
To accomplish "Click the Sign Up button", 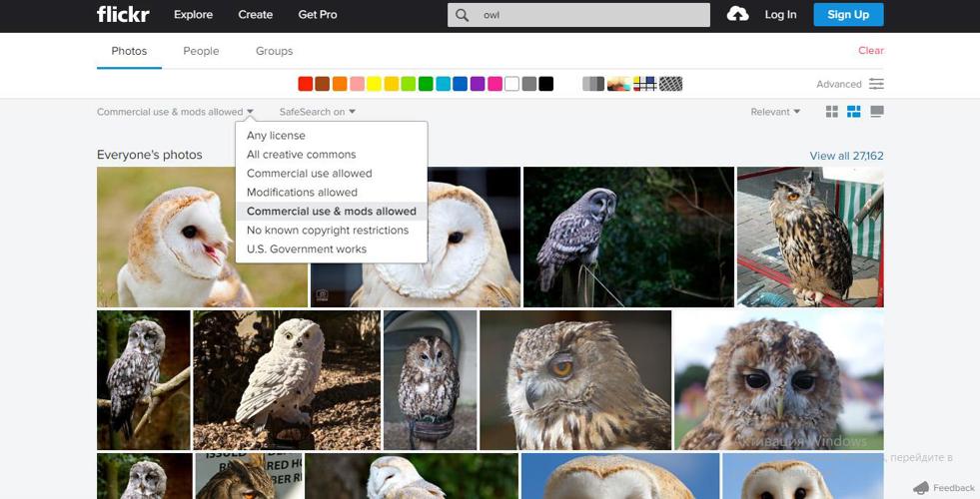I will coord(847,14).
